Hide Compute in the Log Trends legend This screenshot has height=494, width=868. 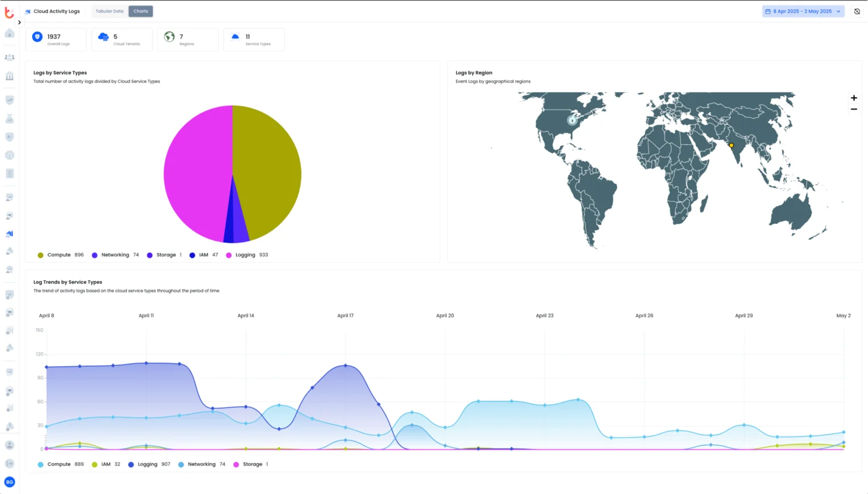tap(60, 464)
